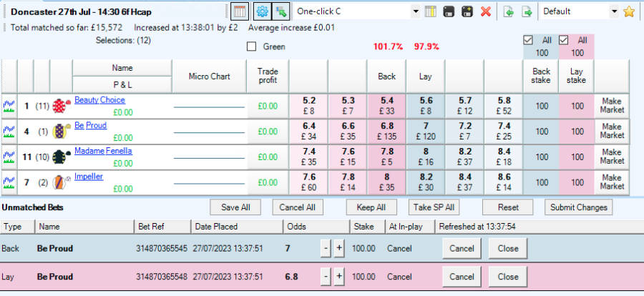Click Make Market for Beauty Choice
The height and width of the screenshot is (296, 644).
pyautogui.click(x=612, y=106)
